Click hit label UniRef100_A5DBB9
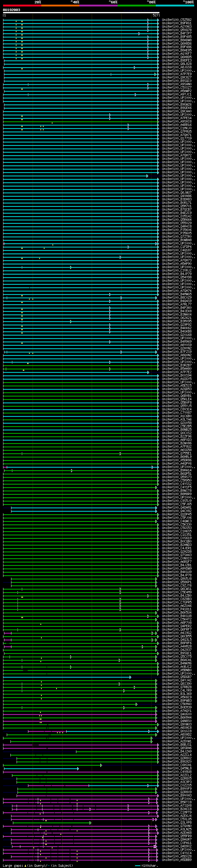The width and height of the screenshot is (197, 868). click(177, 860)
